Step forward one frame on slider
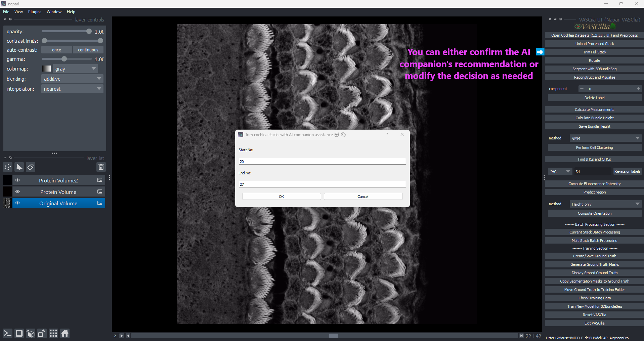The width and height of the screenshot is (644, 341). click(x=521, y=336)
